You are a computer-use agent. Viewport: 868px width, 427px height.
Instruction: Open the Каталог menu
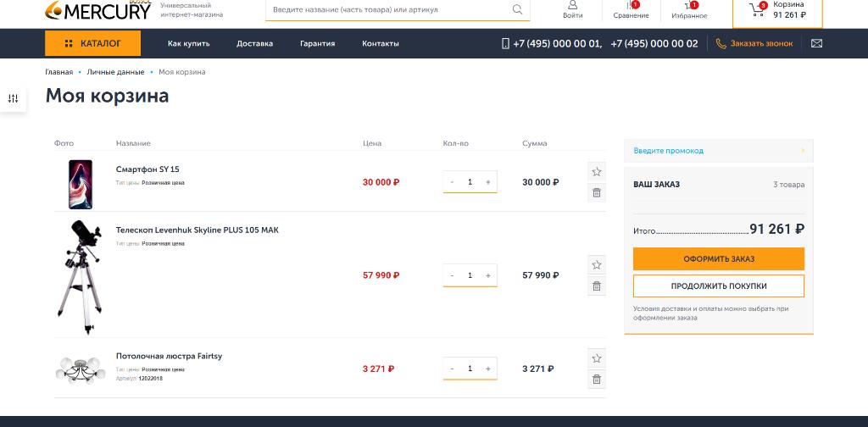[93, 43]
